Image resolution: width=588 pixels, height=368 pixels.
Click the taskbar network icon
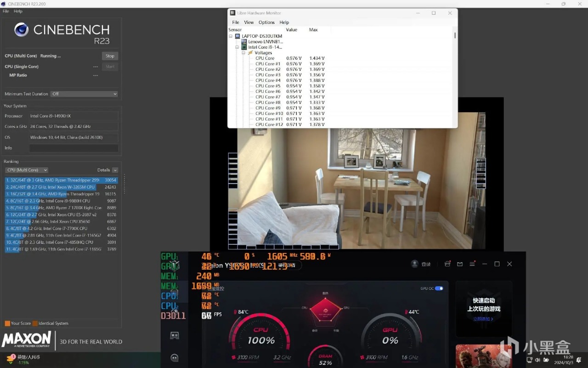point(530,360)
